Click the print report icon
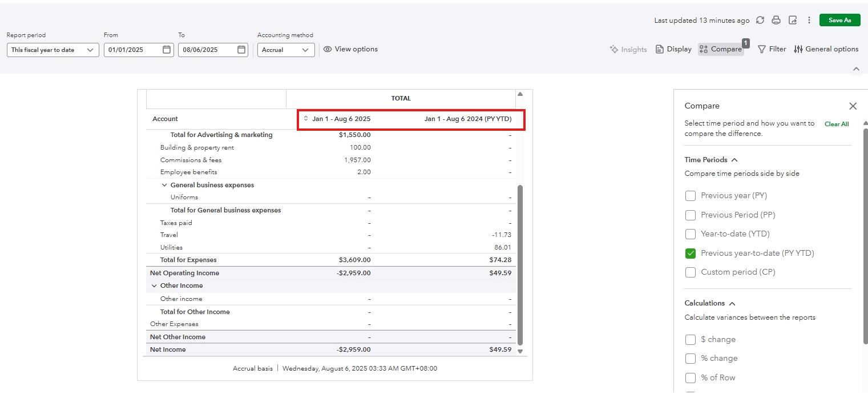Screen dimensions: 868x394 (776, 20)
